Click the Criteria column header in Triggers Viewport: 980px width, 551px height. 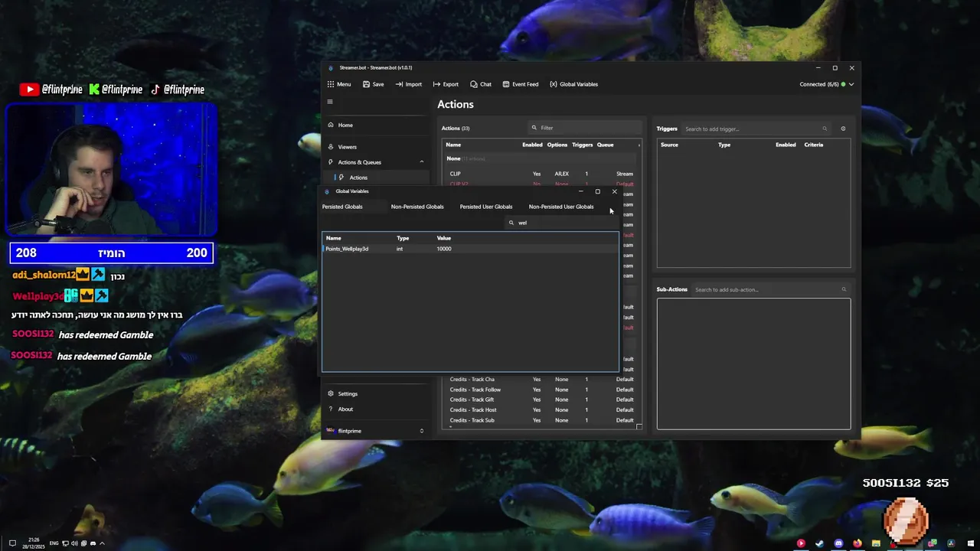tap(813, 145)
